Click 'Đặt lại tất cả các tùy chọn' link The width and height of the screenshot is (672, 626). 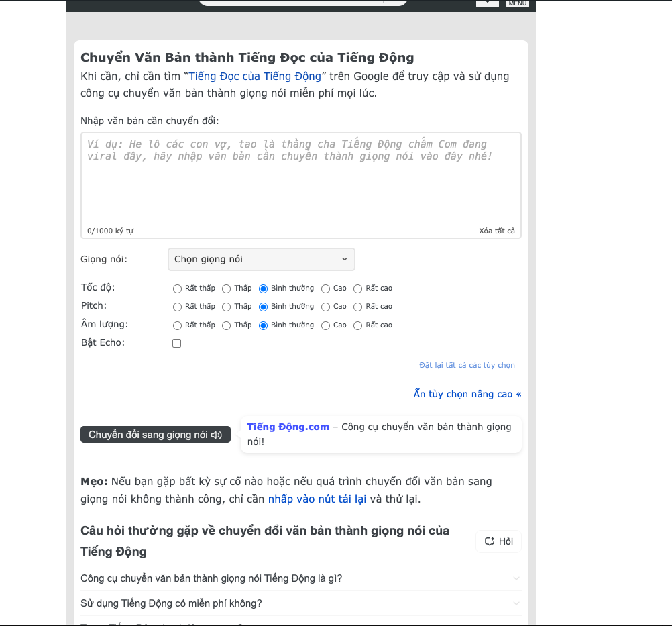coord(467,365)
